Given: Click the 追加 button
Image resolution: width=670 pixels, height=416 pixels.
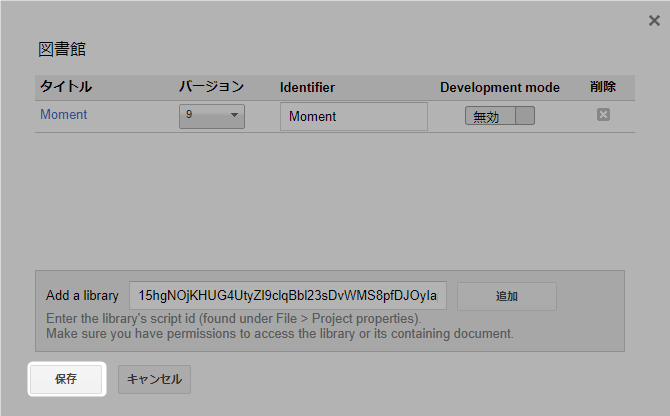Looking at the screenshot, I should 507,296.
